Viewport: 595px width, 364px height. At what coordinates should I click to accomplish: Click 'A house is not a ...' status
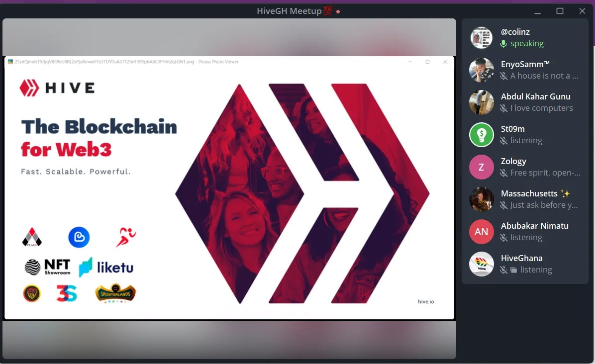544,76
